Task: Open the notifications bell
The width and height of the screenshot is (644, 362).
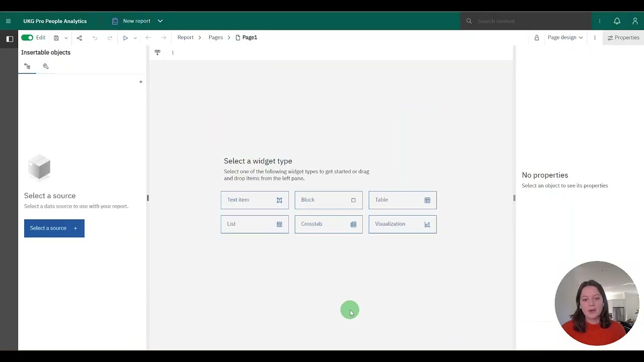Action: (617, 21)
